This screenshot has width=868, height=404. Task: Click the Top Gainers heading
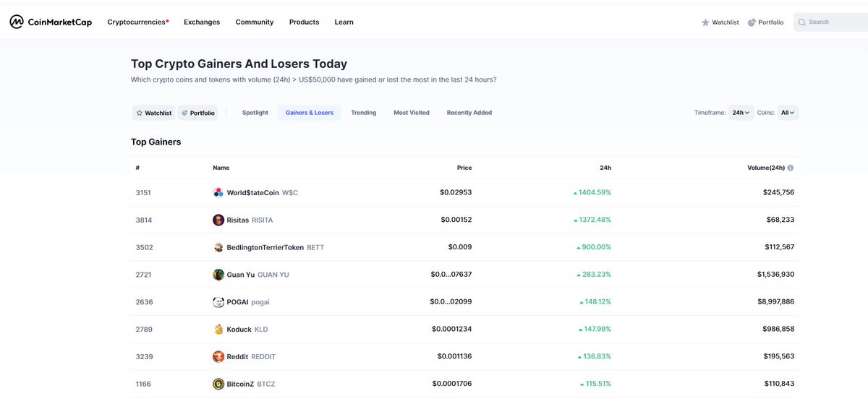coord(156,142)
